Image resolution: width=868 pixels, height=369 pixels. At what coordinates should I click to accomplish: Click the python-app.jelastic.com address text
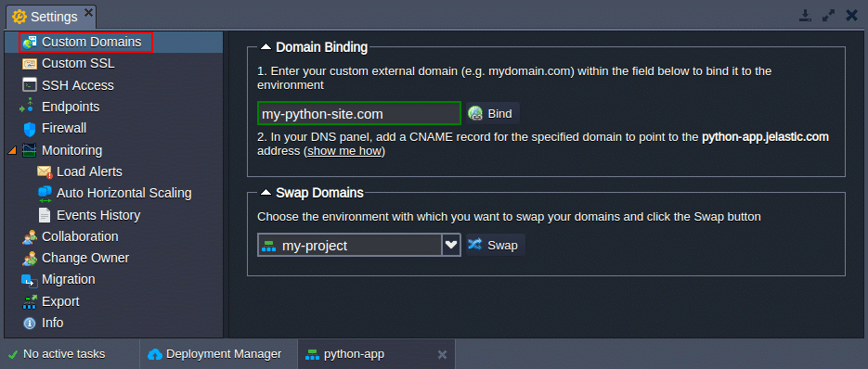[765, 137]
